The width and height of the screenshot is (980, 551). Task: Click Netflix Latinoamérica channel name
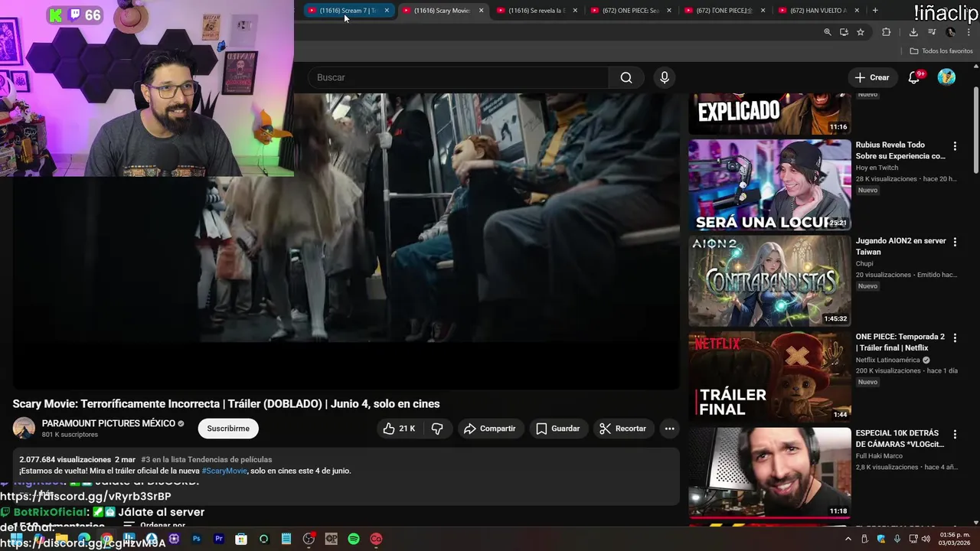point(888,360)
